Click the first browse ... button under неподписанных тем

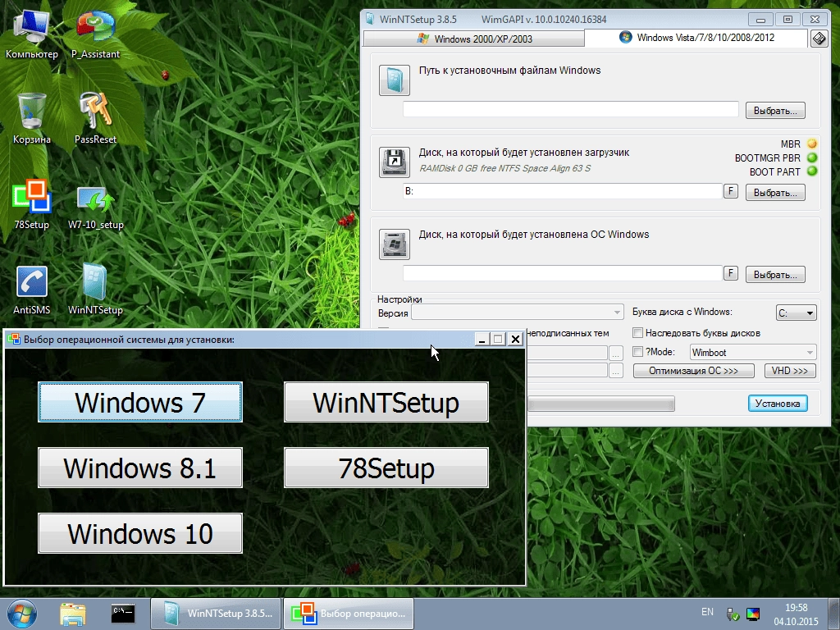(615, 353)
